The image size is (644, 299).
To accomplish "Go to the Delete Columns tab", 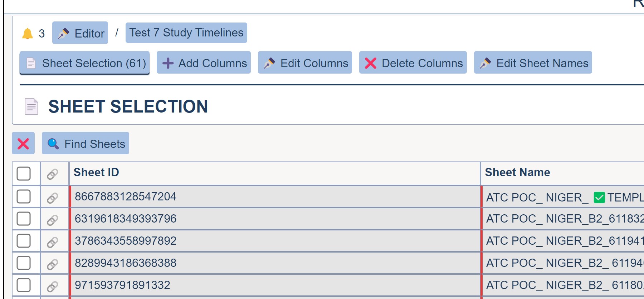I will click(x=413, y=63).
